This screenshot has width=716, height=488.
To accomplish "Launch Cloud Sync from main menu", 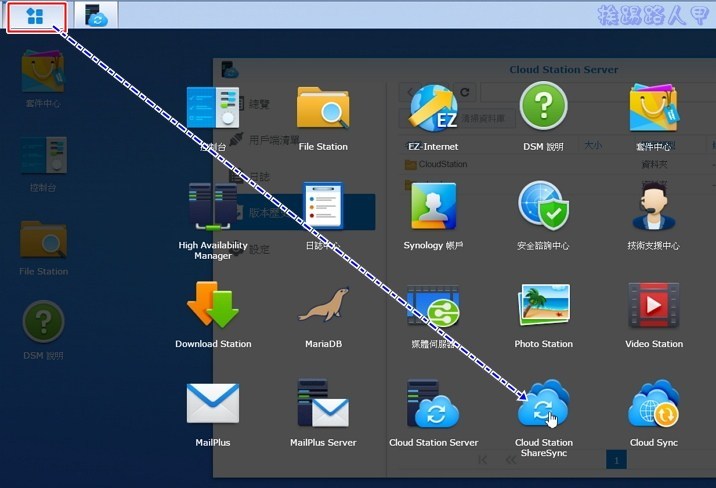I will [x=654, y=406].
